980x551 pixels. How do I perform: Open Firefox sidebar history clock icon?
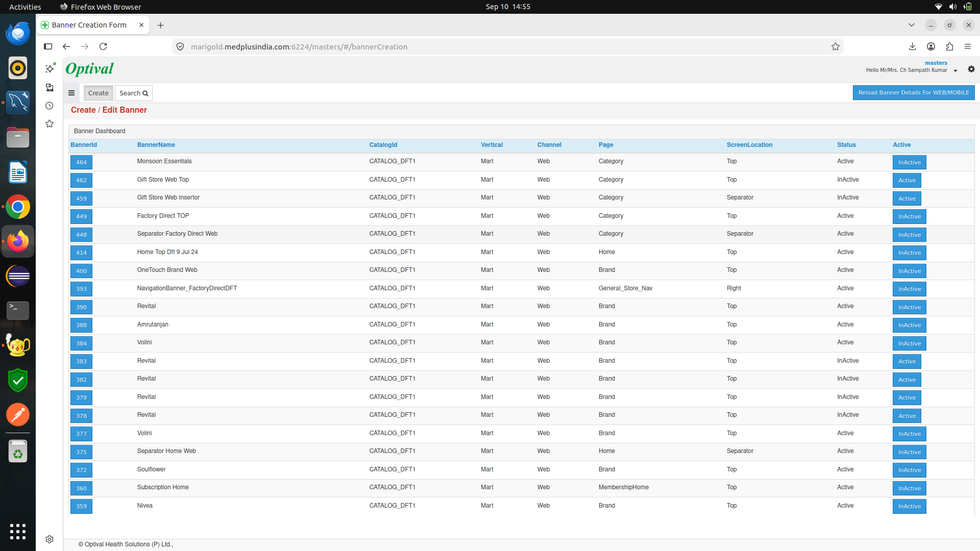click(x=50, y=106)
